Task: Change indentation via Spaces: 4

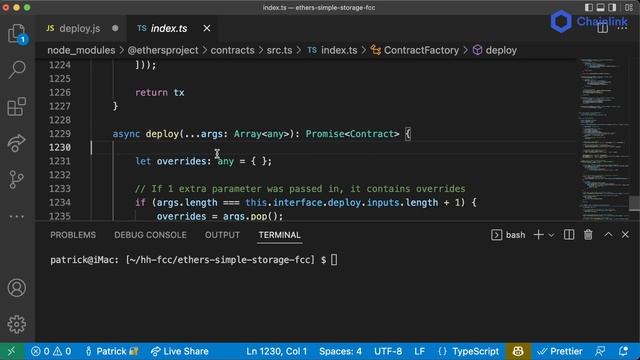Action: [x=340, y=351]
